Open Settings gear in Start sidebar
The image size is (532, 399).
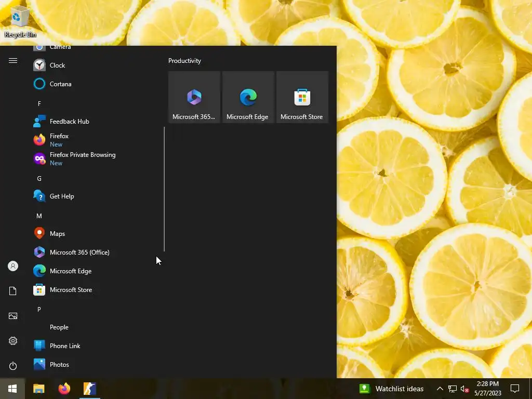click(13, 341)
